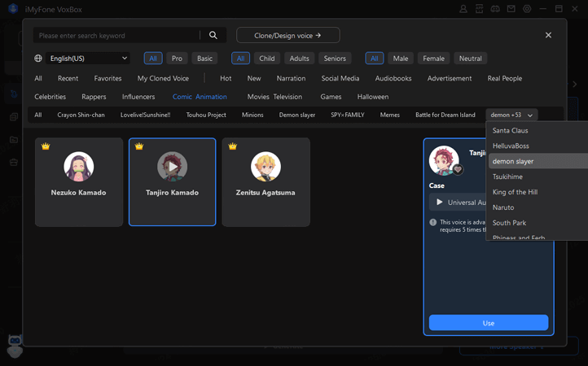
Task: Play the Universal Audio case sample
Action: [x=440, y=203]
